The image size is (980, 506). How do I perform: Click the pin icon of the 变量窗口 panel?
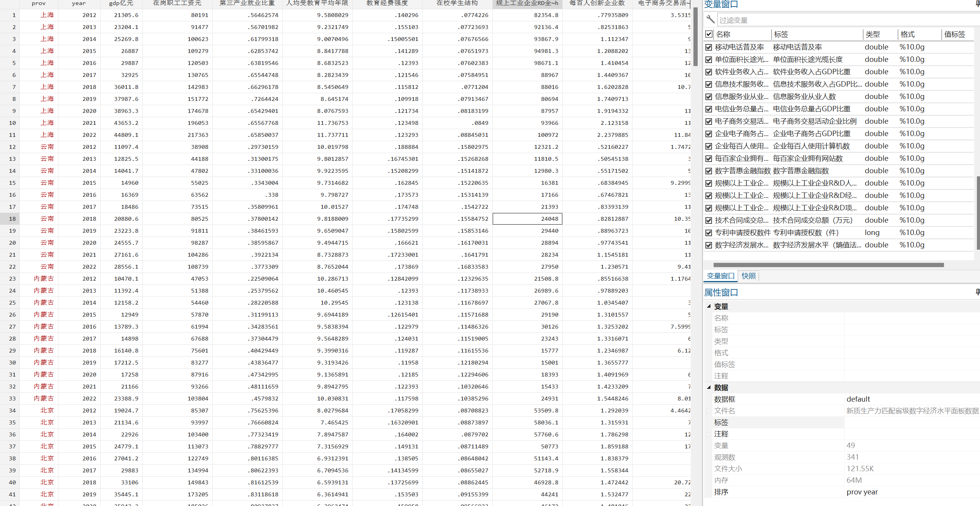[x=977, y=4]
